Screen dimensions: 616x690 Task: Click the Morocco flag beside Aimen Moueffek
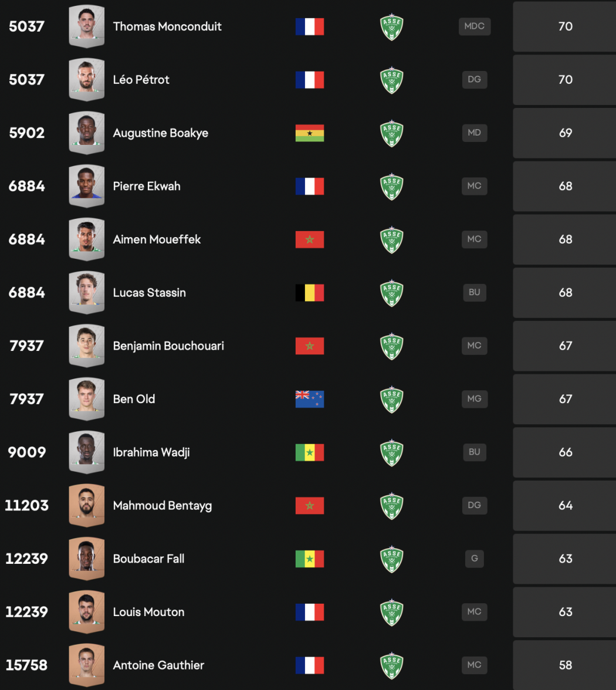pyautogui.click(x=310, y=239)
